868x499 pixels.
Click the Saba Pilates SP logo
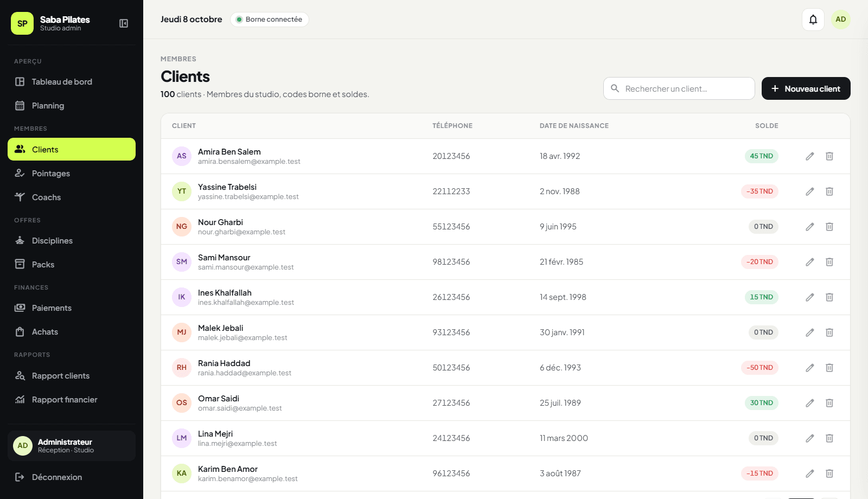pos(22,23)
